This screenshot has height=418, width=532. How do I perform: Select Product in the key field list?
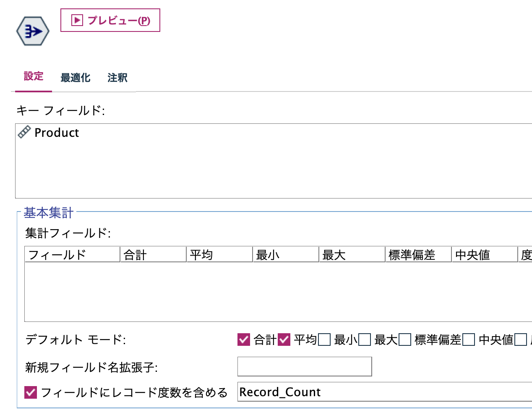click(x=57, y=133)
